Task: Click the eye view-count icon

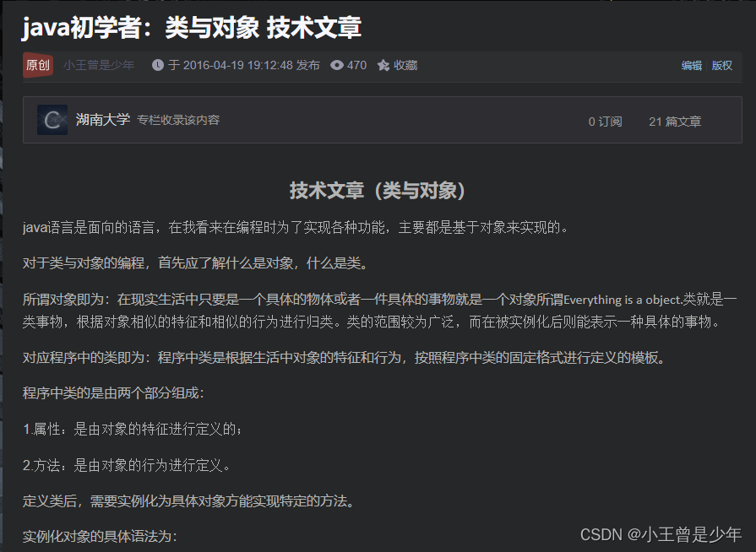Action: [x=337, y=65]
